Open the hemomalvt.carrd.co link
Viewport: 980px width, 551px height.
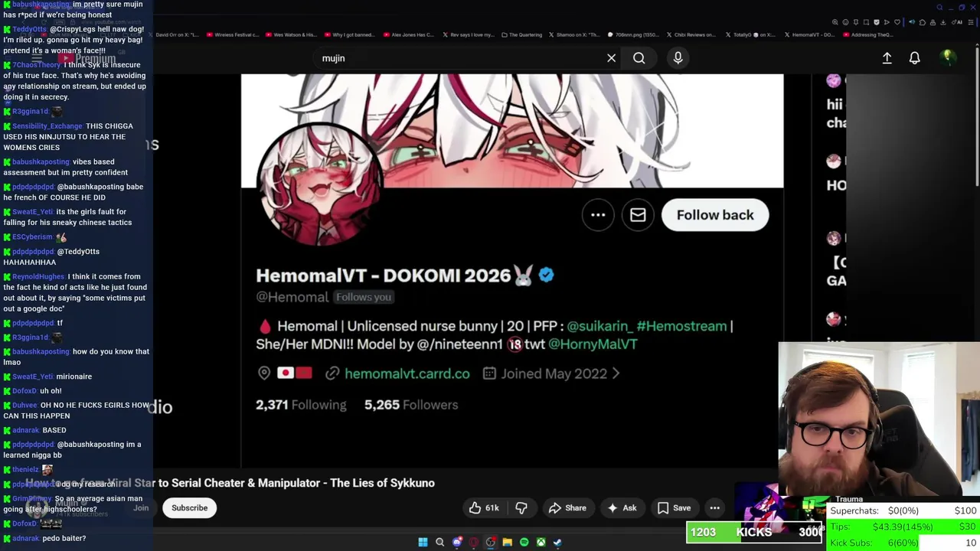(407, 373)
